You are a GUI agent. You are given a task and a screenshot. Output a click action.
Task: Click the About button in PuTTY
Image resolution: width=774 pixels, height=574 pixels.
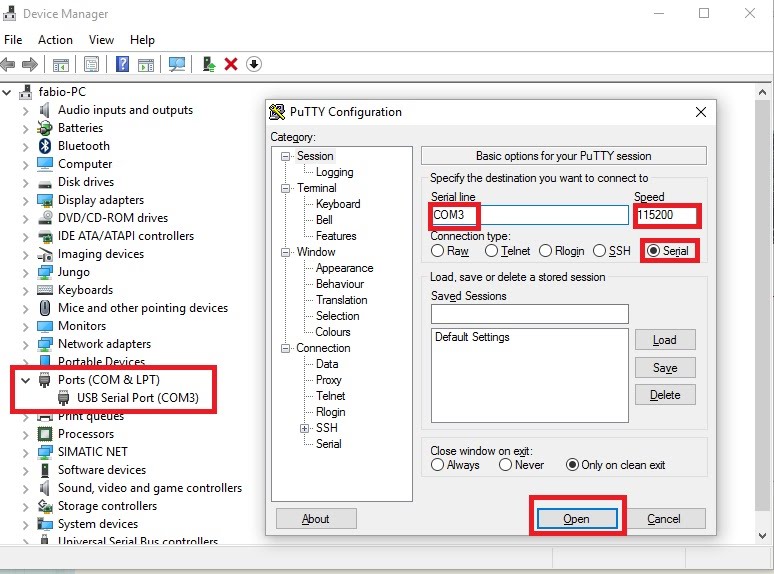[316, 519]
